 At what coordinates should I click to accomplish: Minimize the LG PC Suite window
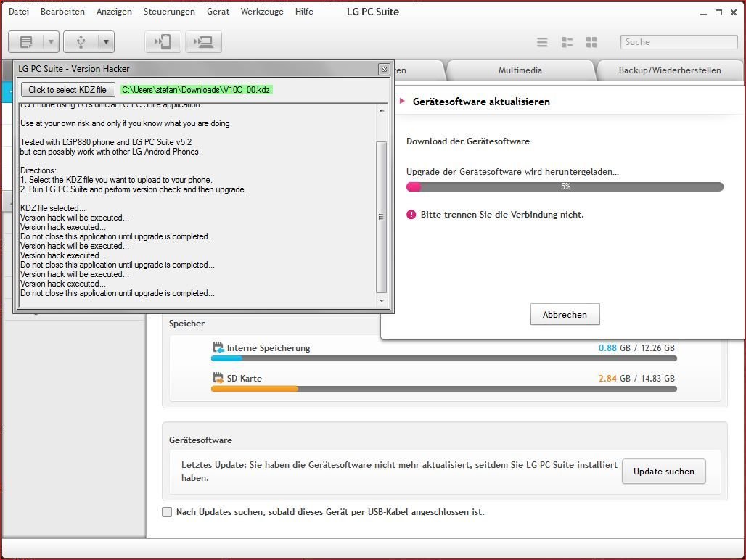(703, 13)
